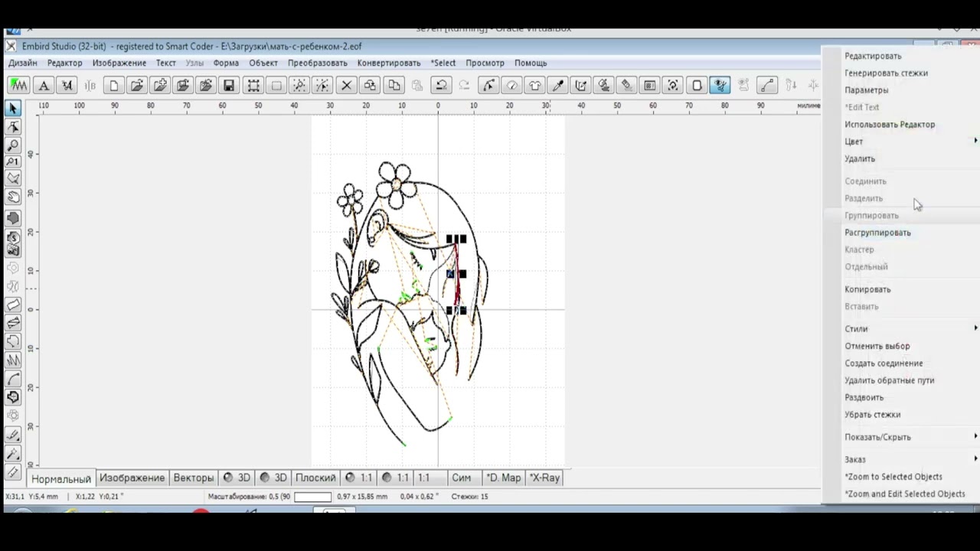
Task: Click the scale input field in status bar
Action: tap(313, 497)
